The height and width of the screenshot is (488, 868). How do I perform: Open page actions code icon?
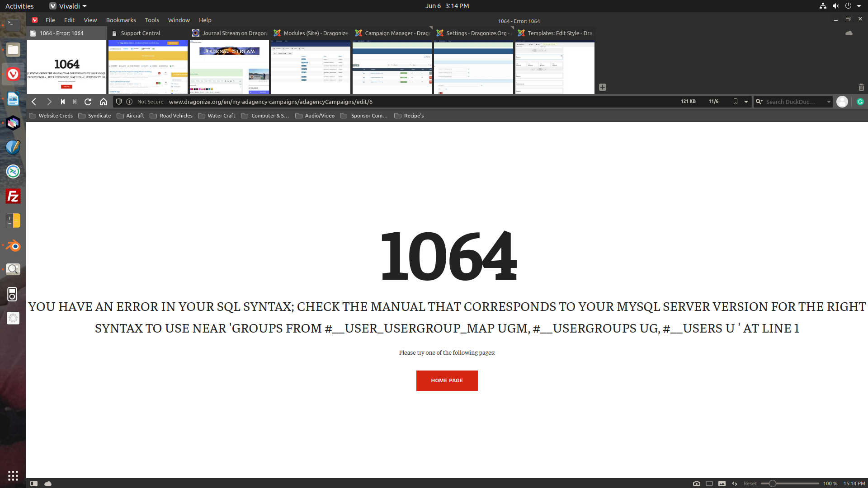click(x=735, y=483)
